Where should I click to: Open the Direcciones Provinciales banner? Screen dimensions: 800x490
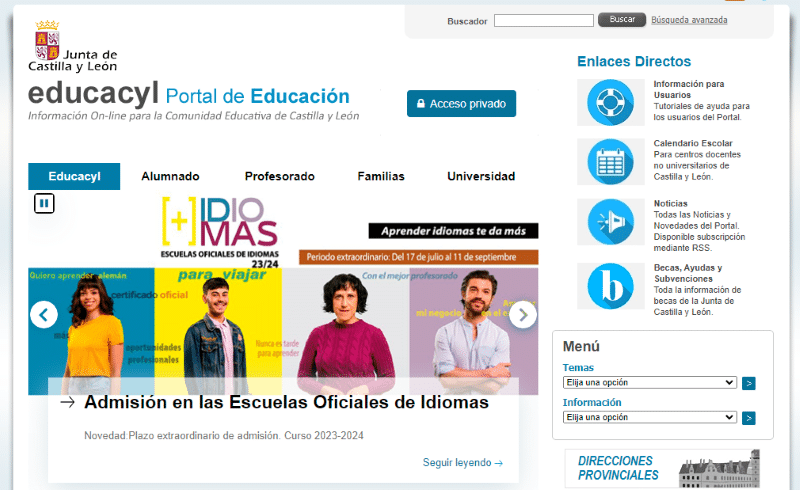(662, 468)
